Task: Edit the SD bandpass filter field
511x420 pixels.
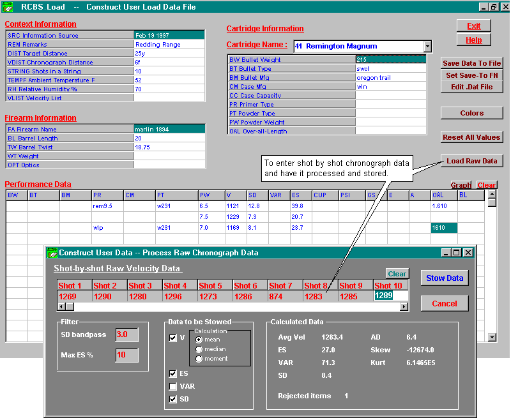Action: 126,334
